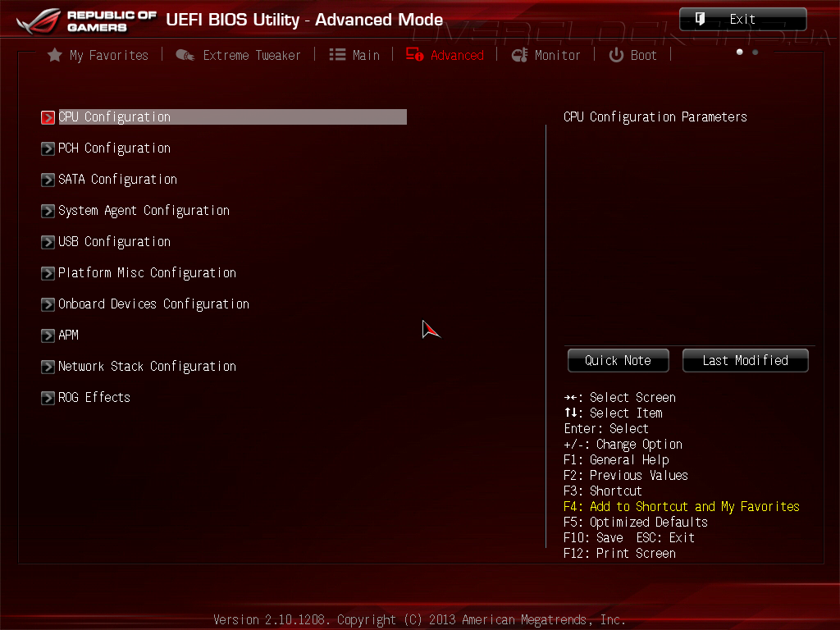Image resolution: width=840 pixels, height=630 pixels.
Task: Click the second page indicator dot
Action: pos(756,52)
